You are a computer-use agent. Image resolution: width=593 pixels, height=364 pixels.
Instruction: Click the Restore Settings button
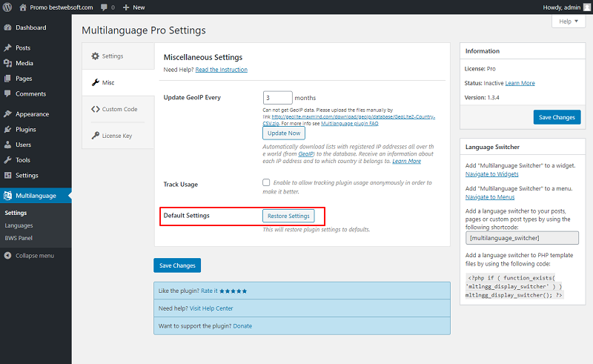[x=288, y=216]
